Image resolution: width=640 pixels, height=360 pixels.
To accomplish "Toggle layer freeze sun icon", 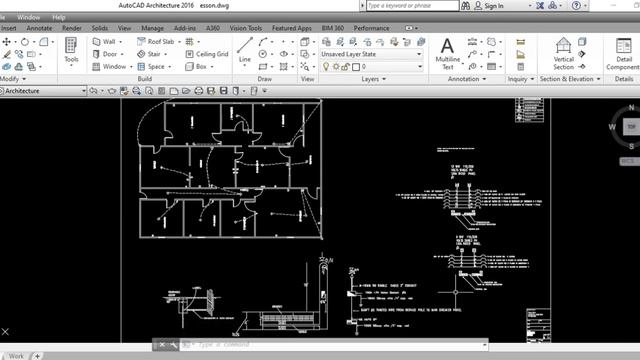I will [336, 67].
